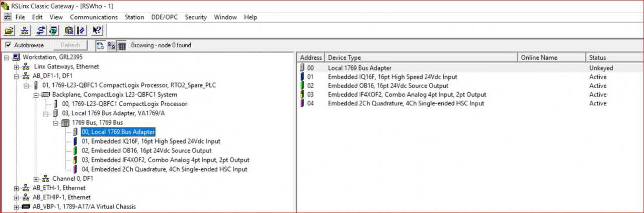Switch RSWho to large icons view
This screenshot has width=644, height=213.
click(x=111, y=45)
